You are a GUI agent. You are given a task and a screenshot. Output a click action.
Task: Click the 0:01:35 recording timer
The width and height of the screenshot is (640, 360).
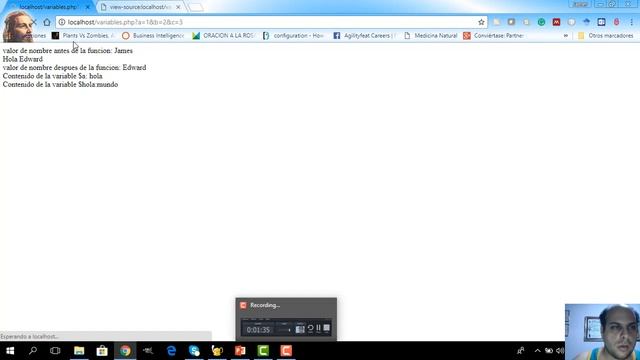tap(258, 330)
